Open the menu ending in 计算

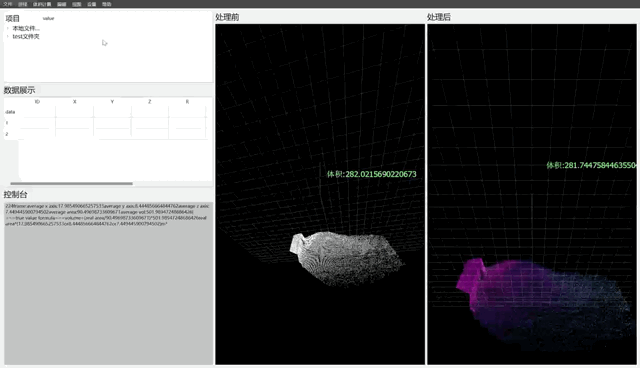[x=42, y=4]
